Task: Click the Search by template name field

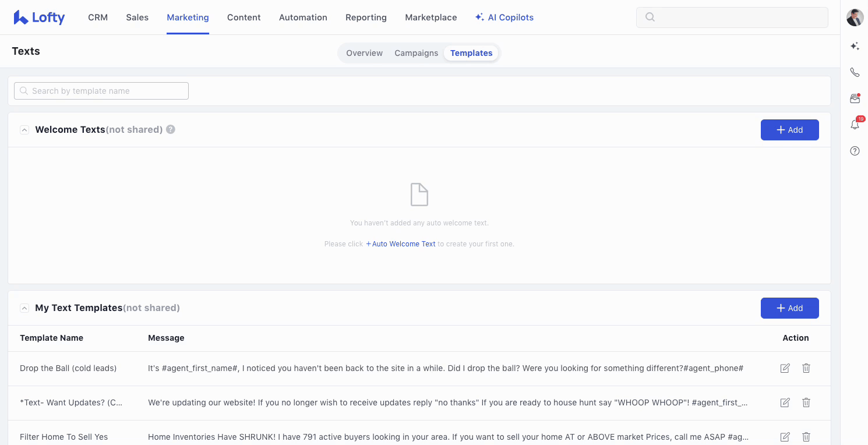Action: pyautogui.click(x=101, y=91)
